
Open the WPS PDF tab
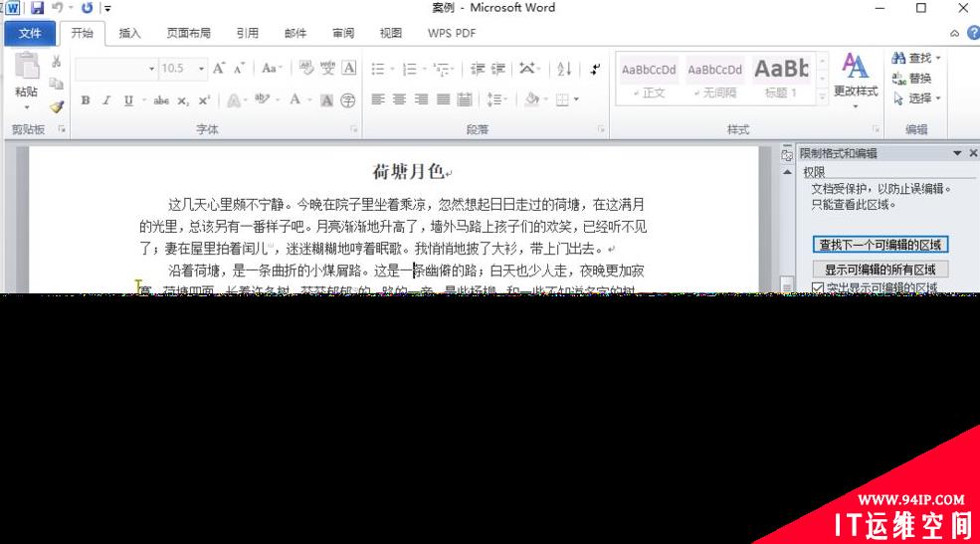[452, 33]
